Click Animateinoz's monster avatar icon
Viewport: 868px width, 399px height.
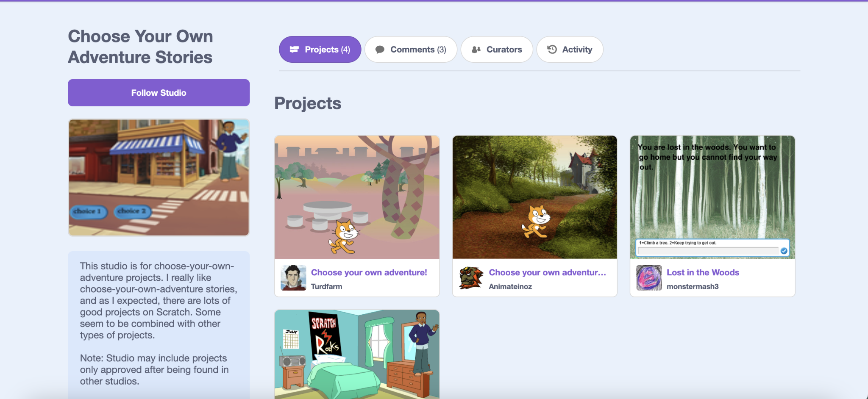[470, 278]
